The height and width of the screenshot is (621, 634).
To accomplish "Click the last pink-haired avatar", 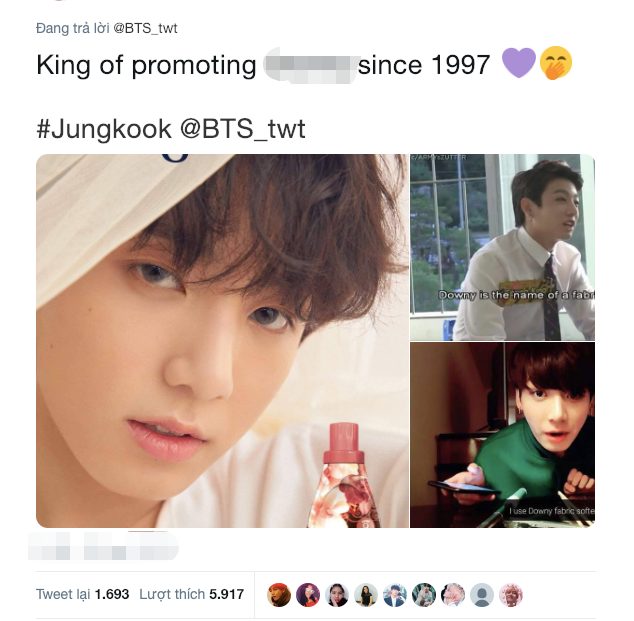I will [511, 595].
